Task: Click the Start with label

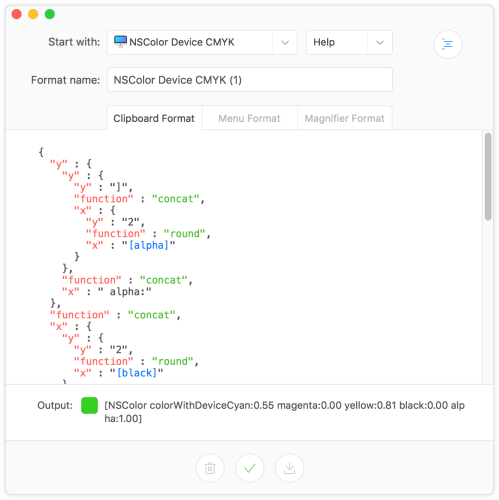Action: pyautogui.click(x=74, y=42)
